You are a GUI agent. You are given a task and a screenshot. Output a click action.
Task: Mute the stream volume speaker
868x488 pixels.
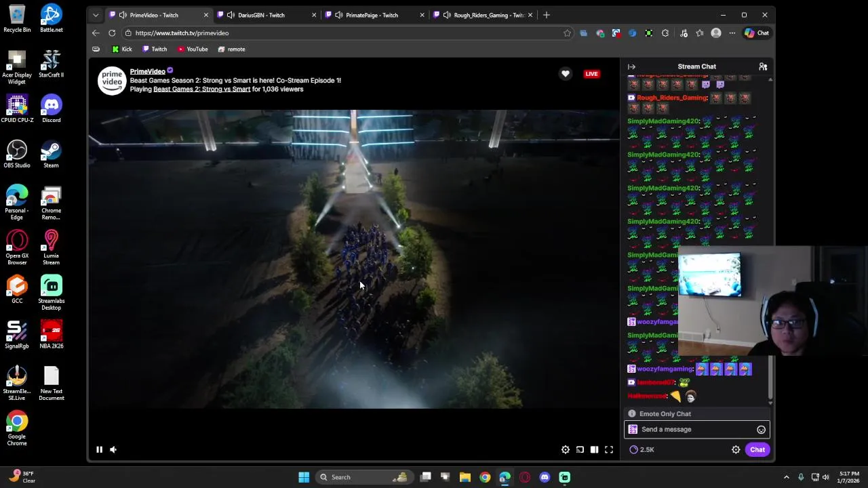click(x=113, y=449)
